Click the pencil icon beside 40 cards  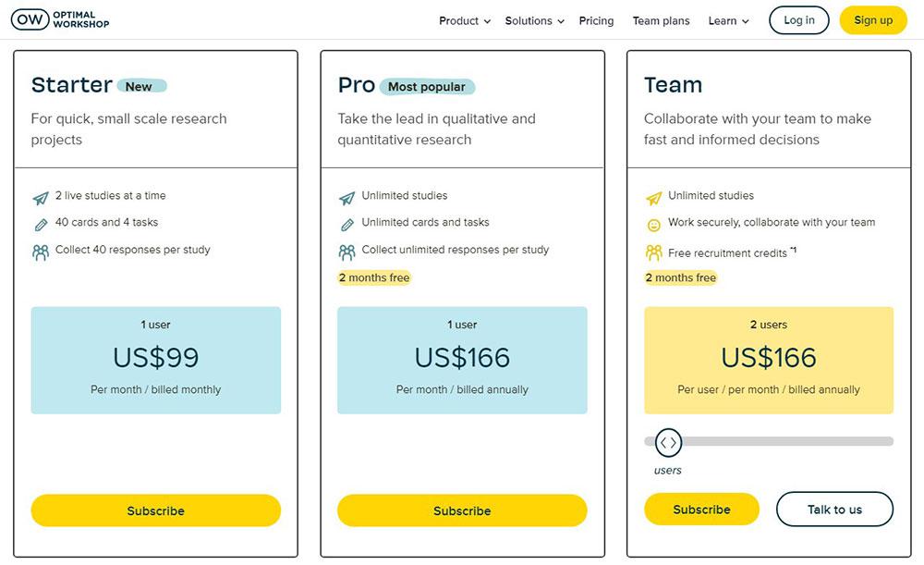click(x=41, y=224)
